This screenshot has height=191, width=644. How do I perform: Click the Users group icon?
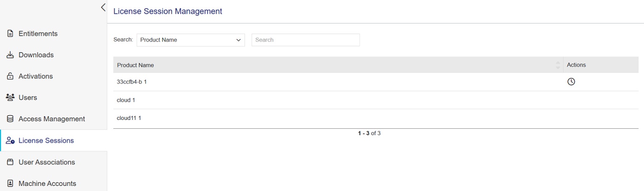11,98
